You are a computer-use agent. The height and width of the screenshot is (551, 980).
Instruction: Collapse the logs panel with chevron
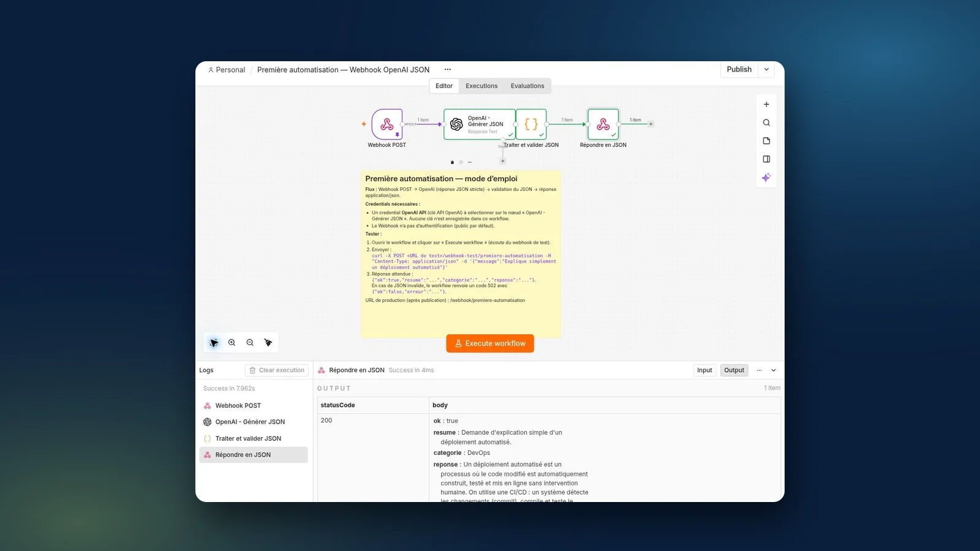click(774, 370)
